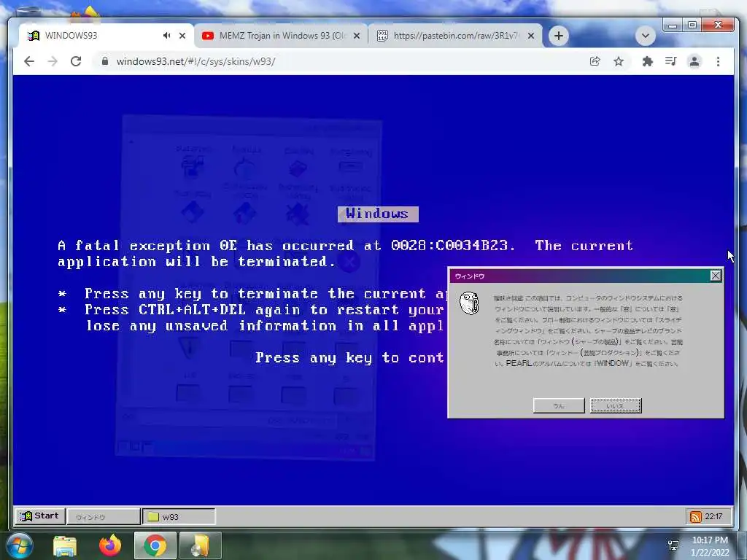Open Windows Explorer from the taskbar

(65, 546)
